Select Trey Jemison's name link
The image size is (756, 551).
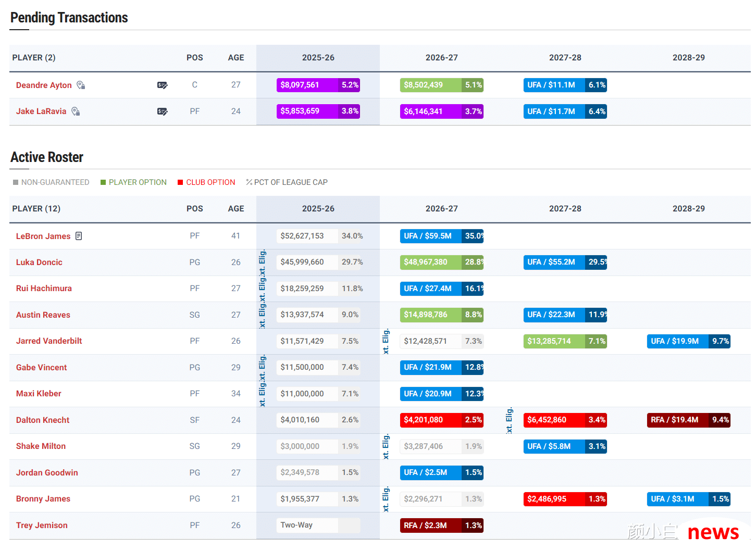(x=42, y=525)
